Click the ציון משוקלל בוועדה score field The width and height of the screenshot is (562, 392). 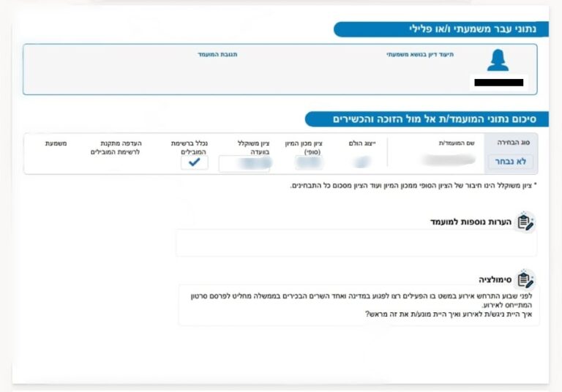[244, 164]
